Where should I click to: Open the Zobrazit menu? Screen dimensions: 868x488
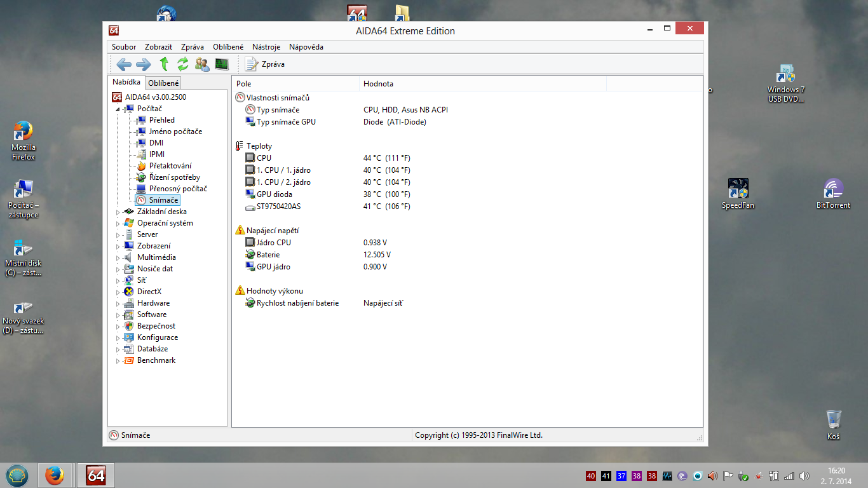pos(158,47)
